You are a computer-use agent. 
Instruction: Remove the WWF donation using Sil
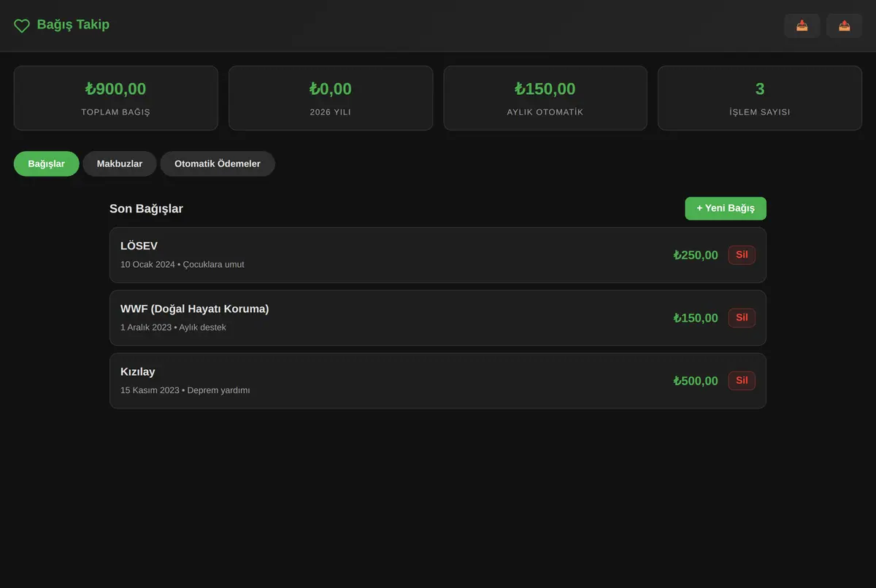point(742,317)
